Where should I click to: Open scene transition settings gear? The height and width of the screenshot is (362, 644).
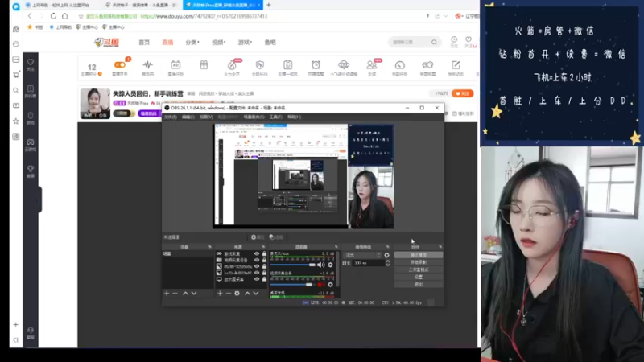386,255
